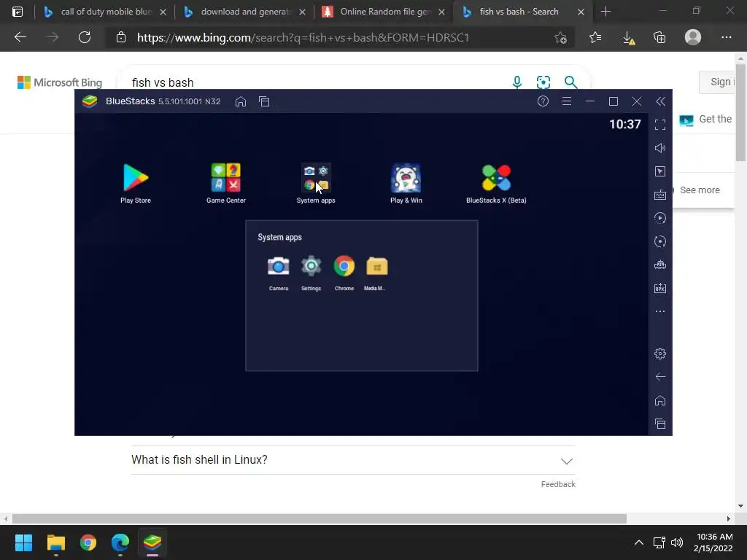Enter BlueStacks full screen mode
Screen dimensions: 747x560
coord(659,125)
